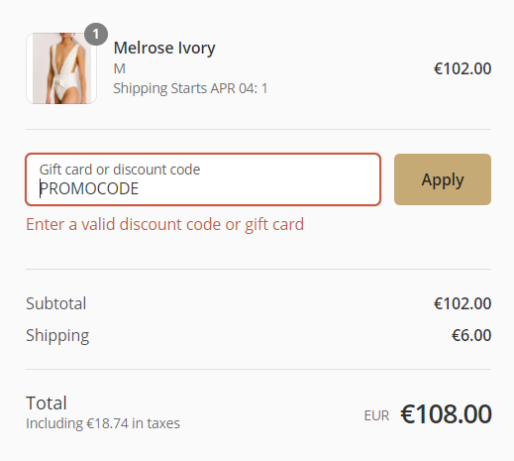Image resolution: width=514 pixels, height=461 pixels.
Task: Click the Including €18.74 in taxes note
Action: [x=103, y=423]
